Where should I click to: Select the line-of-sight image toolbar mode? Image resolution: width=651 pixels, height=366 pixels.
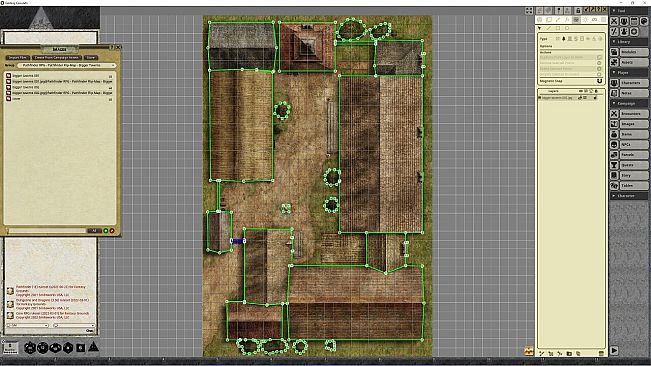click(577, 20)
